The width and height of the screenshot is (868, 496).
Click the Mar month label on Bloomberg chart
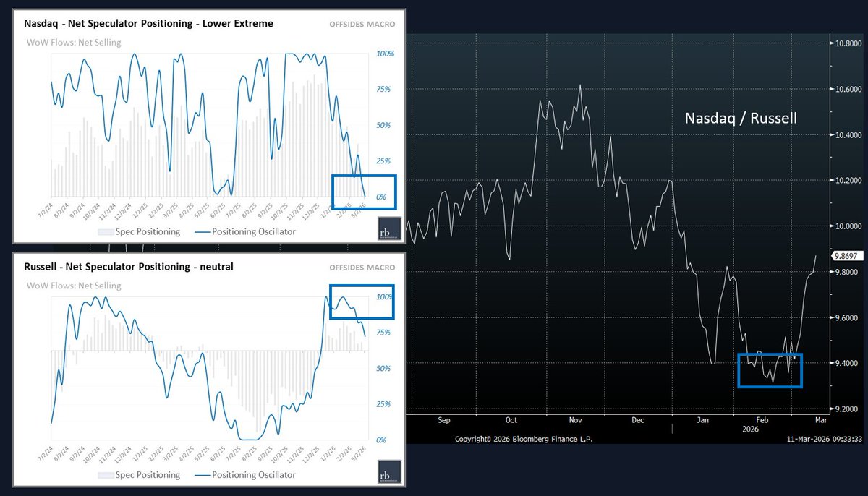pyautogui.click(x=821, y=420)
